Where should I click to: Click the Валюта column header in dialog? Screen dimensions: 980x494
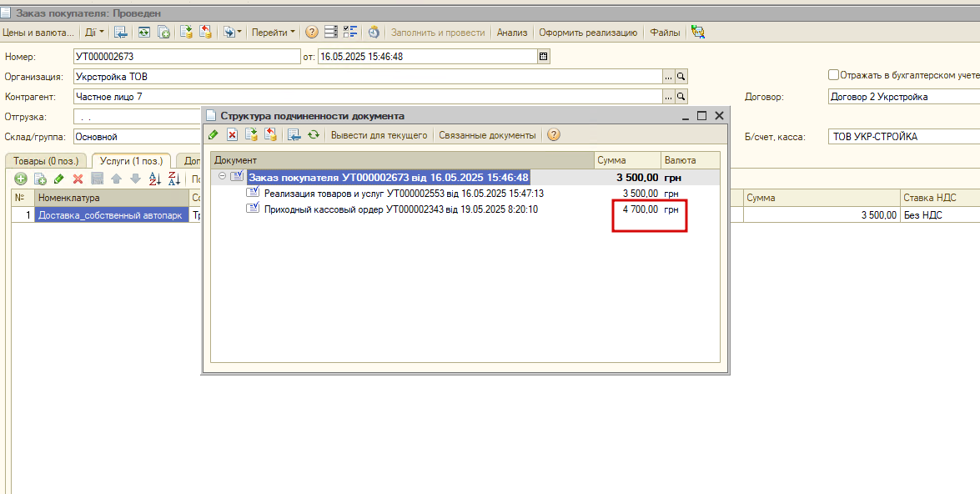(690, 160)
